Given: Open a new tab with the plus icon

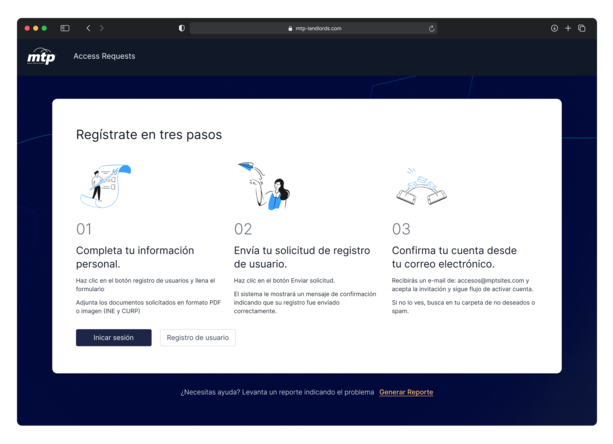Looking at the screenshot, I should (x=568, y=28).
